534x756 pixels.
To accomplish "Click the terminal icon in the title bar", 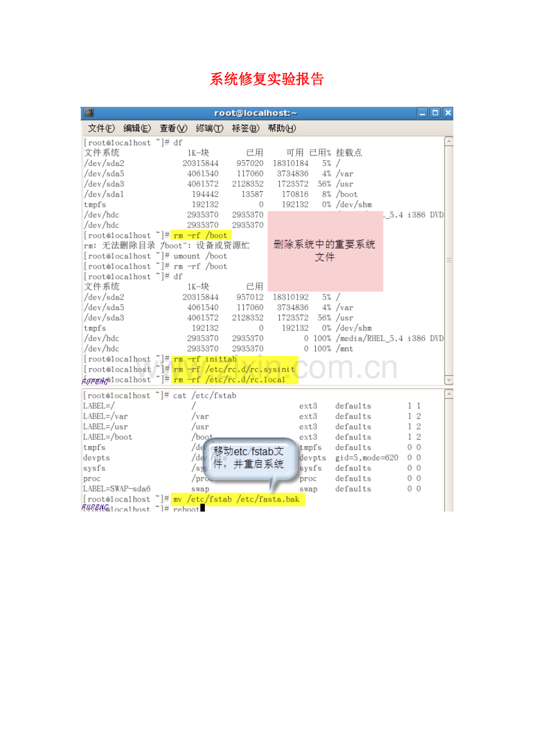I will tap(89, 113).
